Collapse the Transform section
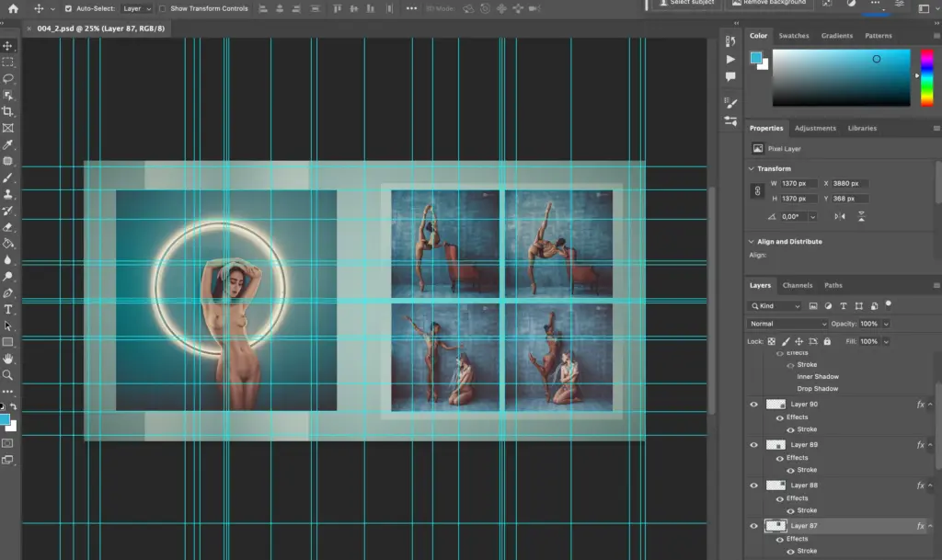Image resolution: width=942 pixels, height=560 pixels. pyautogui.click(x=751, y=168)
